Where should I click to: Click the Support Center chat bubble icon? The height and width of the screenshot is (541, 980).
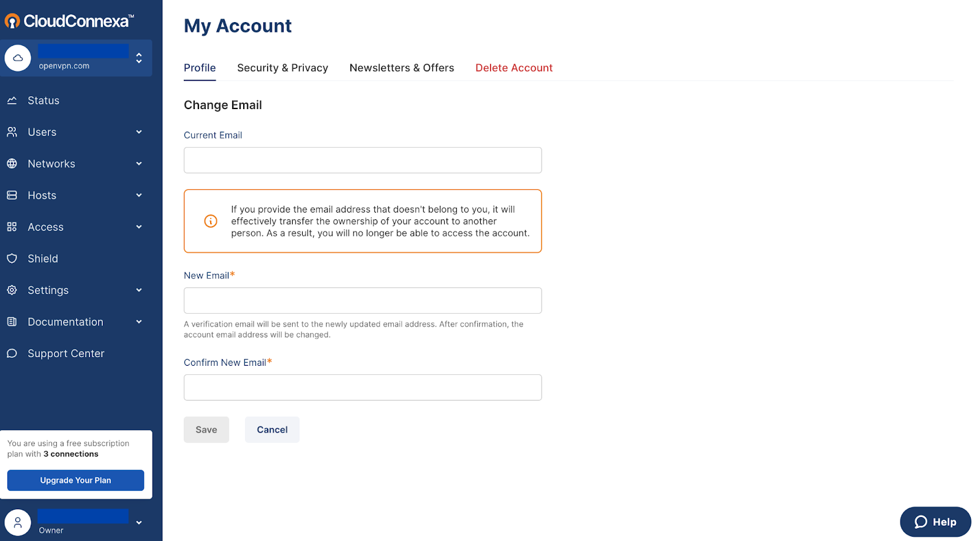(12, 354)
